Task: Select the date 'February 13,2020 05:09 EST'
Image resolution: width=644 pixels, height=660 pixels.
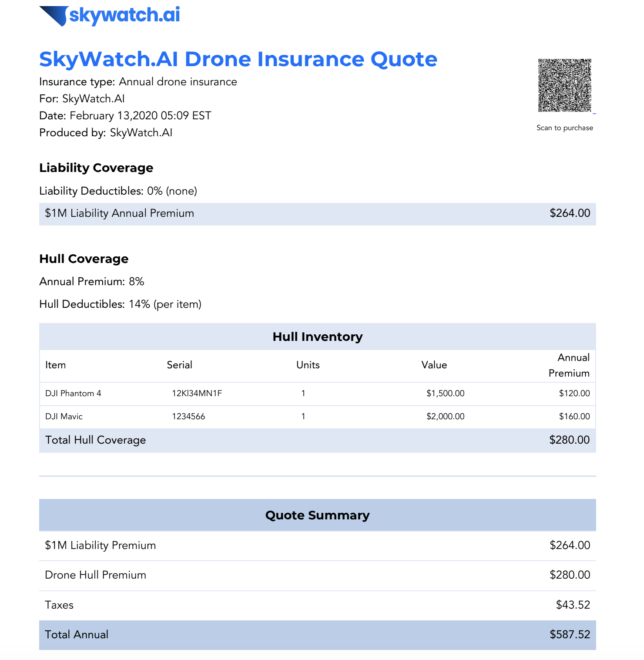Action: click(141, 116)
